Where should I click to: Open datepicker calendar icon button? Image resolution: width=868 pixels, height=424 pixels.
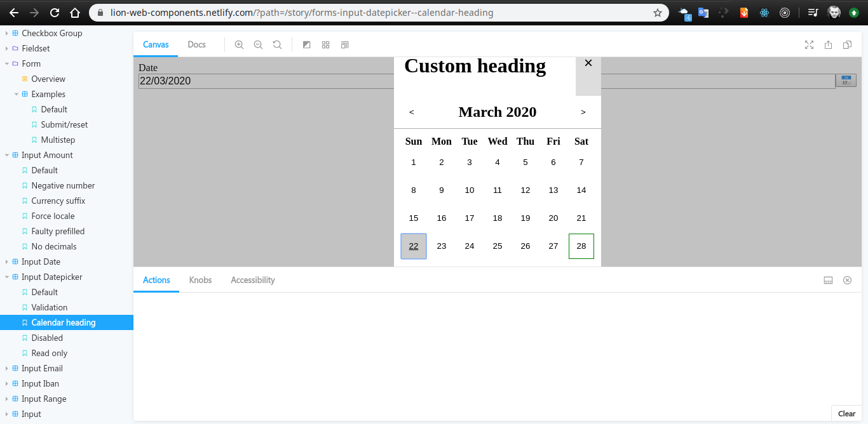pyautogui.click(x=846, y=81)
